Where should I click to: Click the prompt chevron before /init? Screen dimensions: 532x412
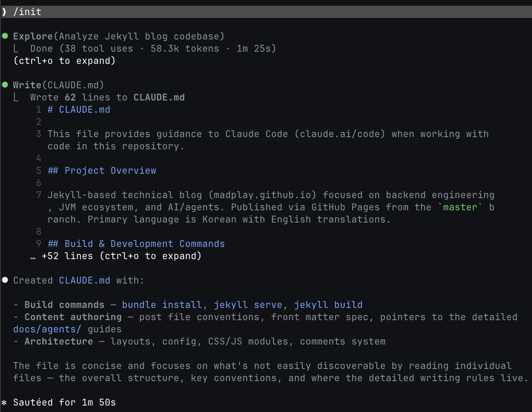pyautogui.click(x=4, y=12)
